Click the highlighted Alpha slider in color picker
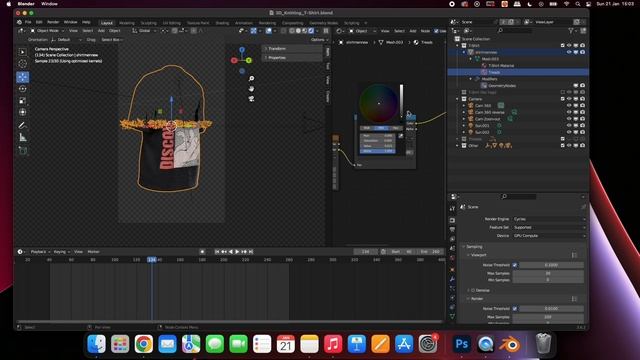This screenshot has width=640, height=360. (x=377, y=151)
